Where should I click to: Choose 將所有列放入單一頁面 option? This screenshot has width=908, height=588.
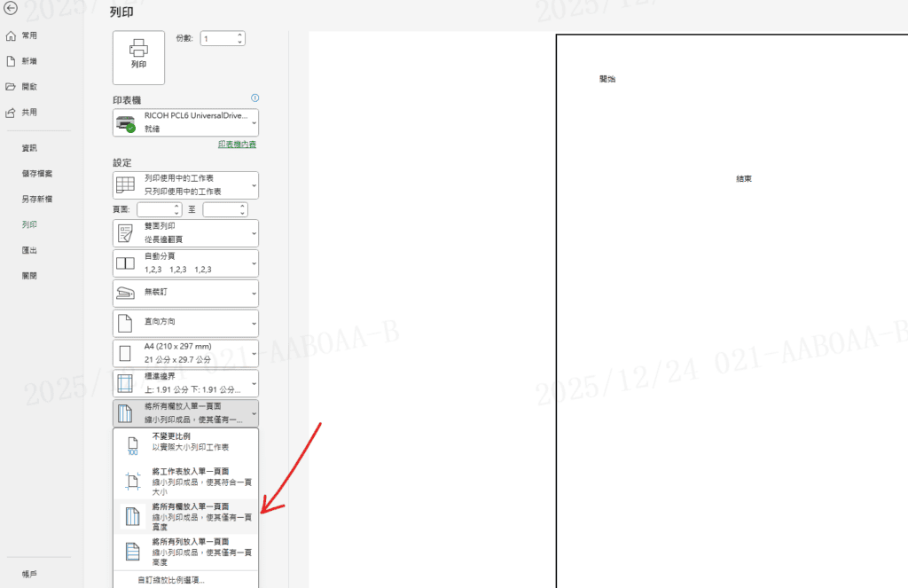click(186, 551)
